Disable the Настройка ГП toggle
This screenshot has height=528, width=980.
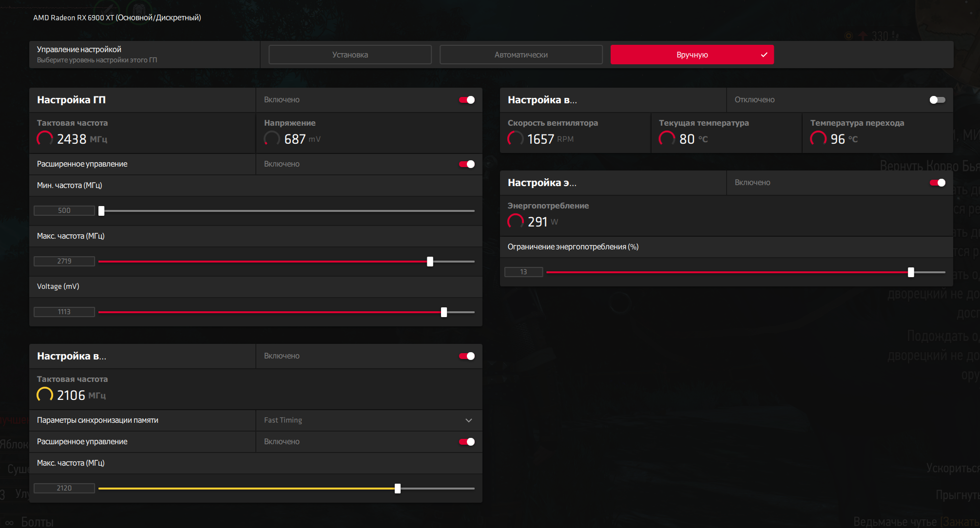pos(467,100)
